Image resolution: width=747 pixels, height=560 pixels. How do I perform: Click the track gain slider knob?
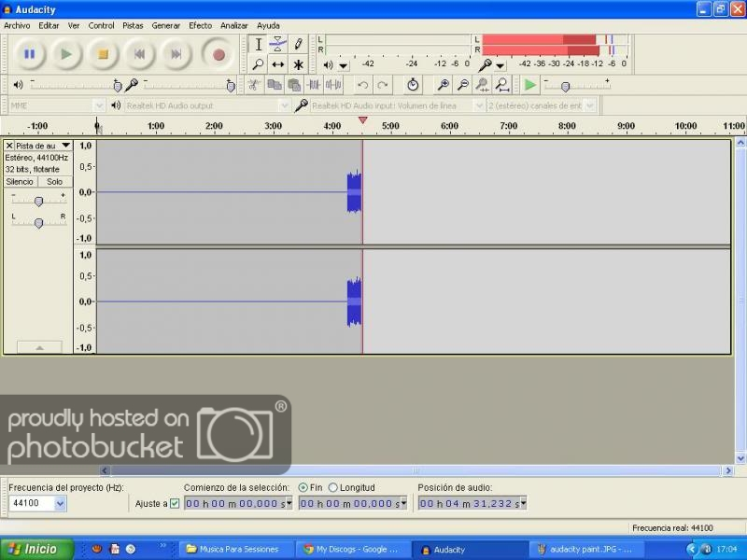(39, 201)
